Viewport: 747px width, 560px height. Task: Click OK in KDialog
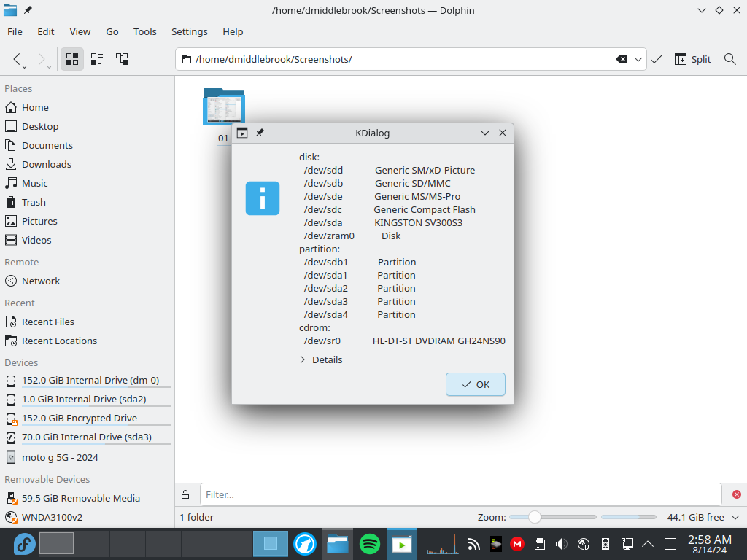point(476,384)
